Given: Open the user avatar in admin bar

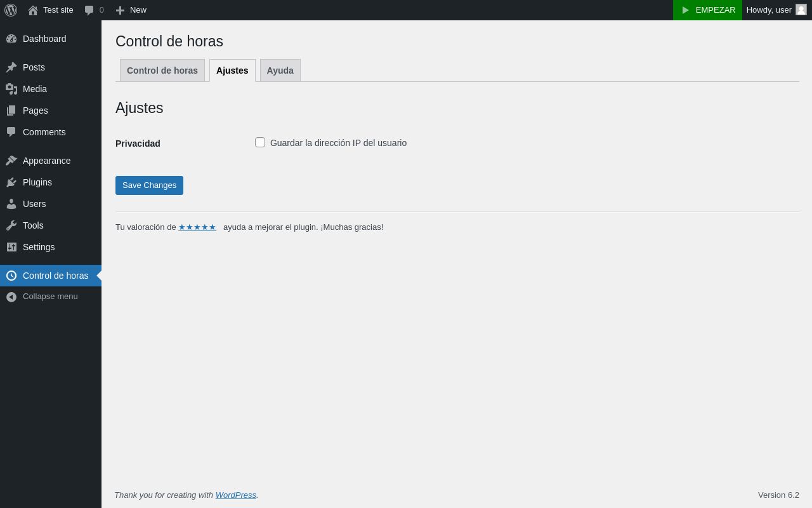Looking at the screenshot, I should click(x=801, y=10).
